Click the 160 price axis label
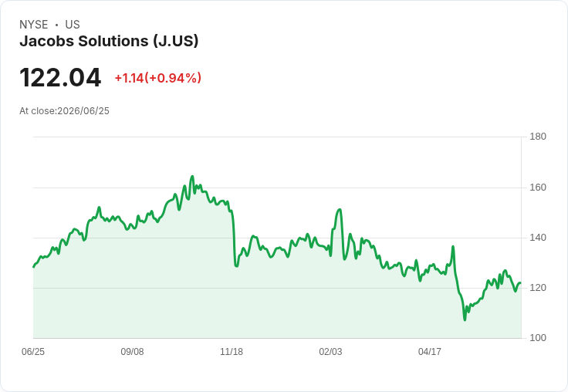The image size is (568, 392). tap(538, 188)
